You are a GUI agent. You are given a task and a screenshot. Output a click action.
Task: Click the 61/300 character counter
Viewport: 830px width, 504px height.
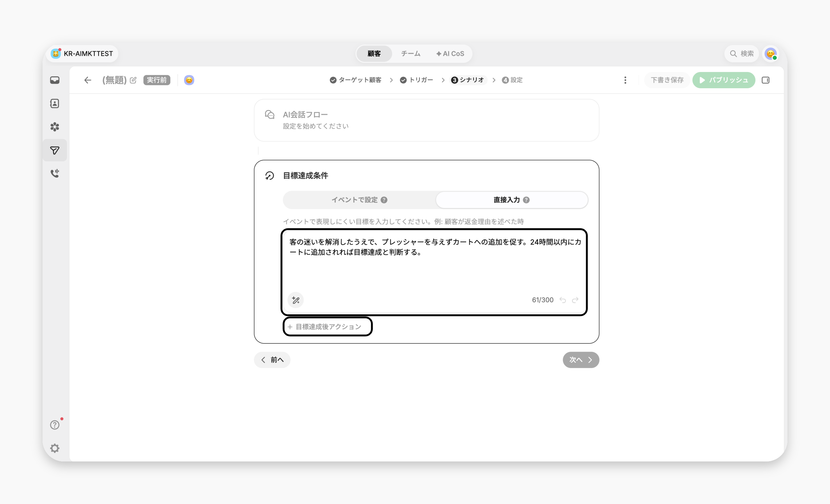click(x=543, y=300)
